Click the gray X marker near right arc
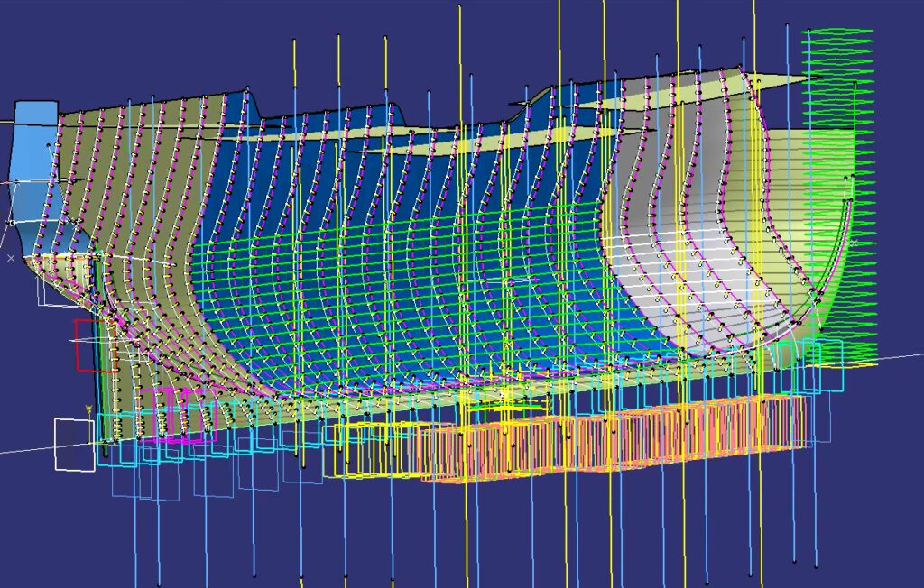The width and height of the screenshot is (924, 588). 853,243
